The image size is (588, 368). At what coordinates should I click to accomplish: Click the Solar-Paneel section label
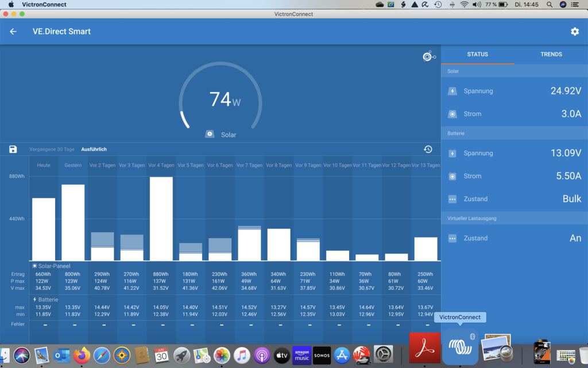[51, 266]
